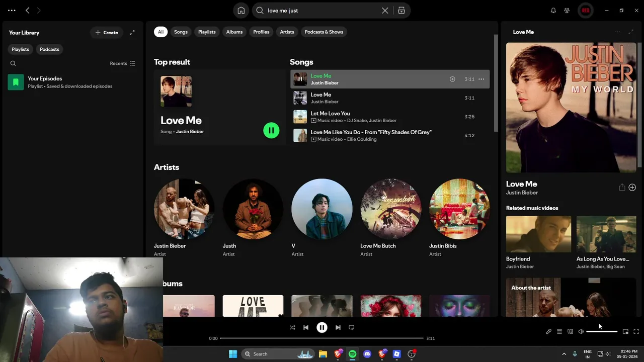Open the Friend Activity icon
This screenshot has width=644, height=362.
(x=567, y=11)
